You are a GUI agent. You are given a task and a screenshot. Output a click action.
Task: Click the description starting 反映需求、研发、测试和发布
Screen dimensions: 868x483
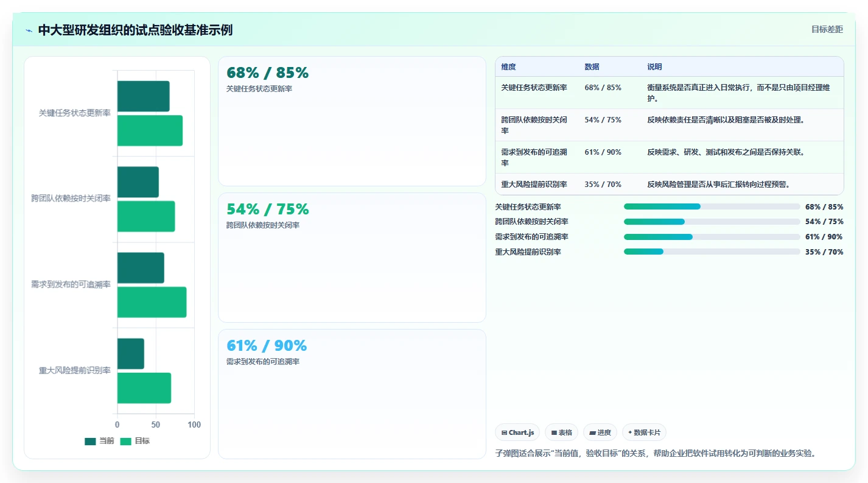point(726,152)
